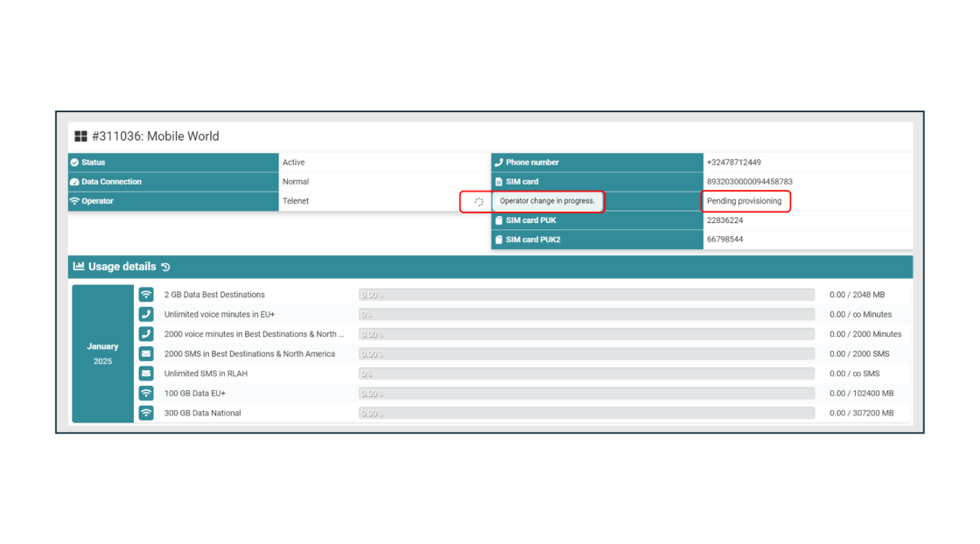The width and height of the screenshot is (980, 544).
Task: Click the Unlimited SMS in RLAH label
Action: click(206, 373)
